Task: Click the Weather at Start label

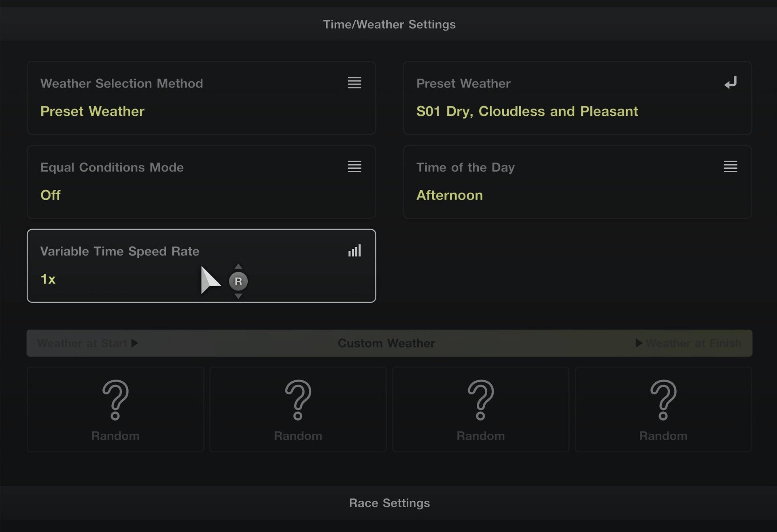Action: click(x=83, y=343)
